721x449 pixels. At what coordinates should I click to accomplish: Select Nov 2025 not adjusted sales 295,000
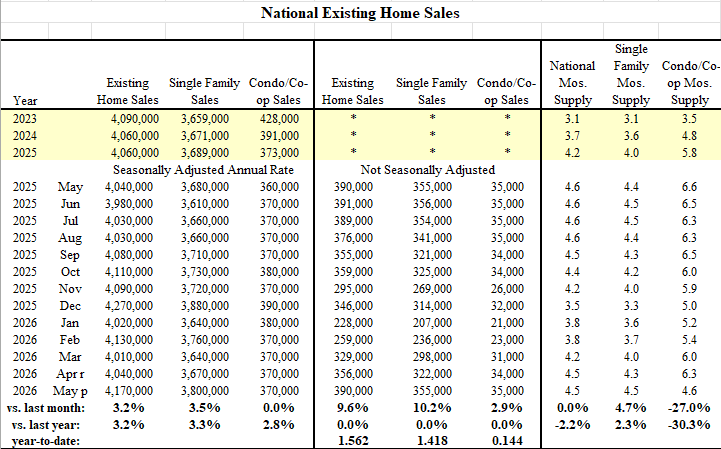point(353,289)
